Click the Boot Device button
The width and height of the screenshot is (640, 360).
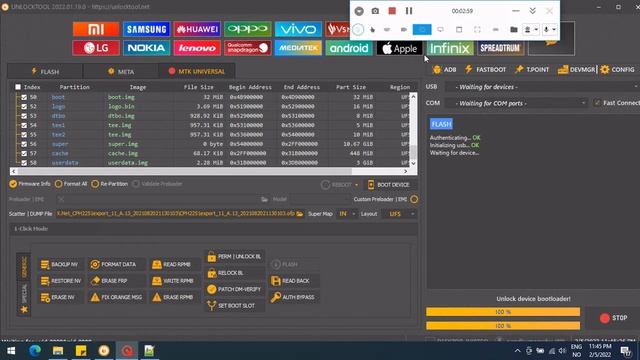389,185
